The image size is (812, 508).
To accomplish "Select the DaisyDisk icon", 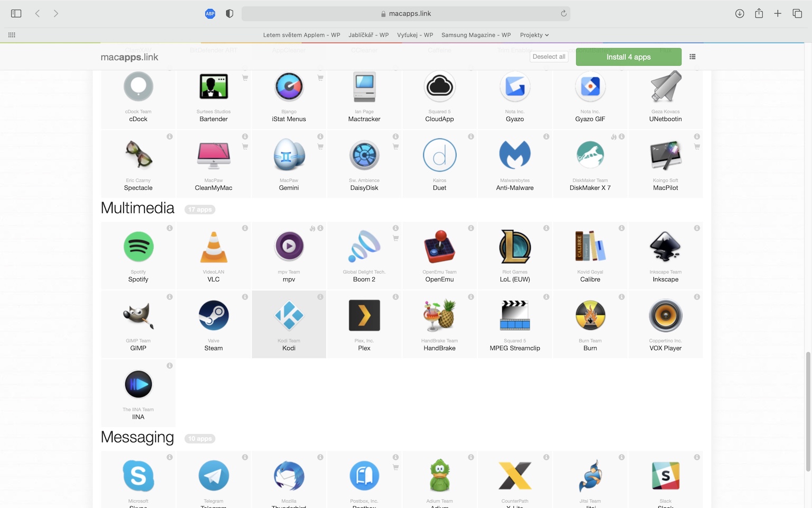I will point(364,155).
